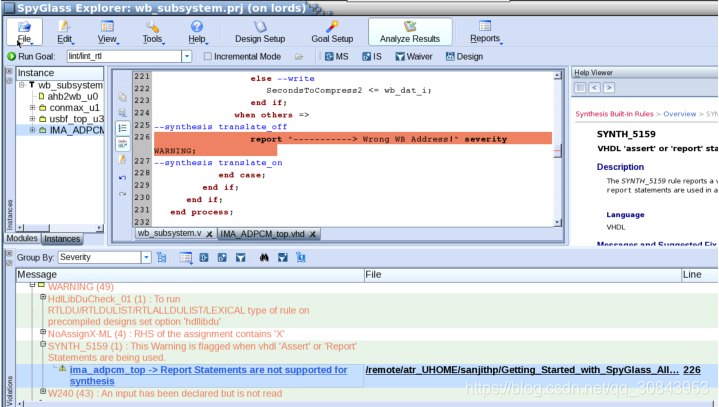
Task: Open the Help menu
Action: coord(197,32)
